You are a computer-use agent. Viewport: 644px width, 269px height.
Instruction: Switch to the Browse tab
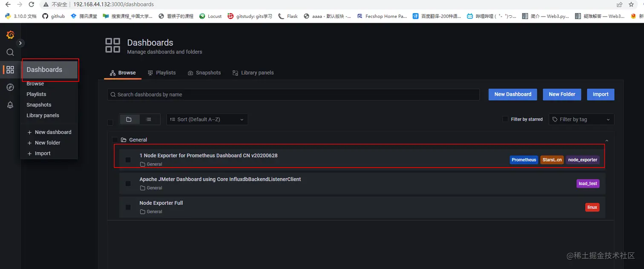[x=123, y=73]
